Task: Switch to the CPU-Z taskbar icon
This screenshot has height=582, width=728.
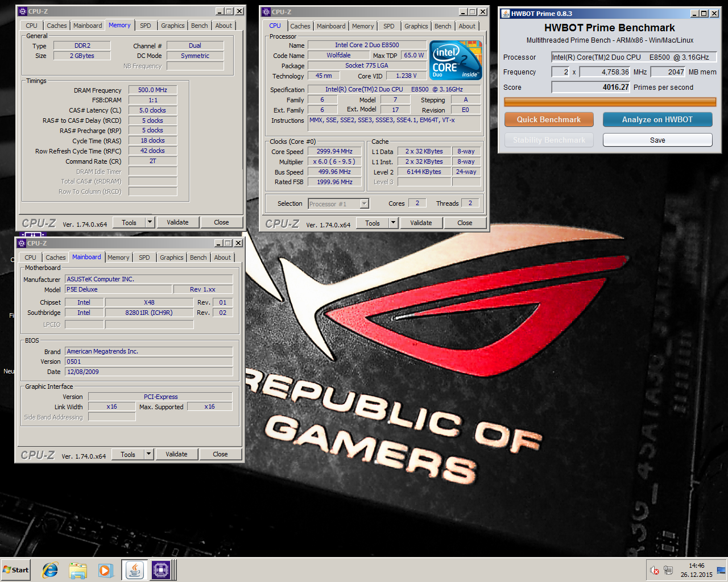Action: (161, 570)
